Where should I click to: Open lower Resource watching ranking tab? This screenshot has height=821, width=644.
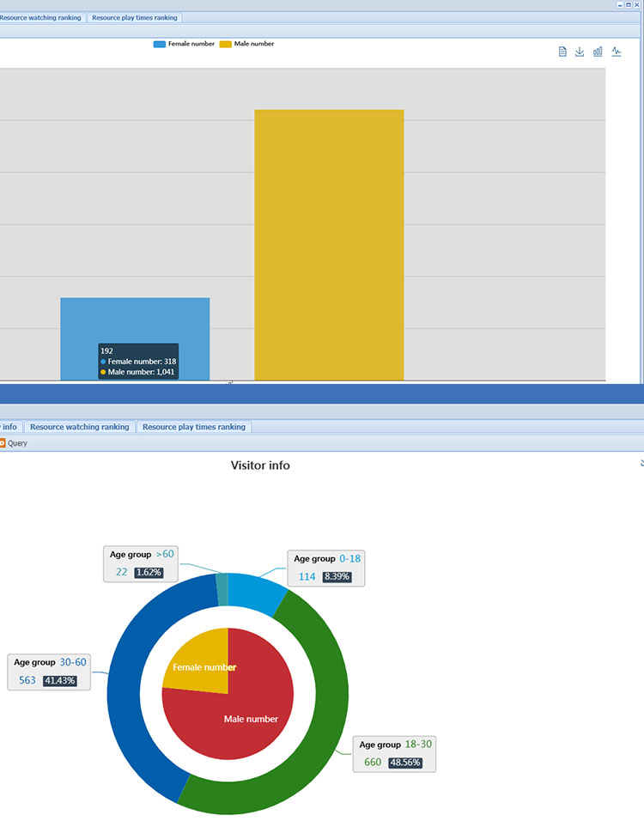80,427
